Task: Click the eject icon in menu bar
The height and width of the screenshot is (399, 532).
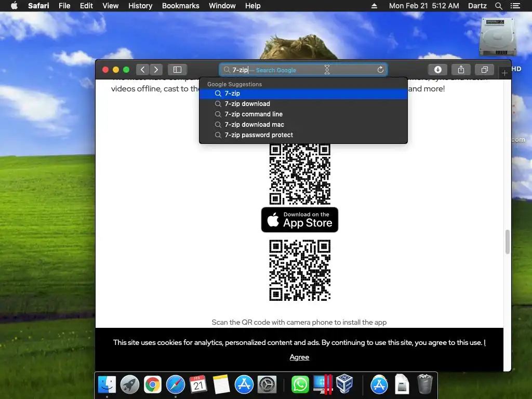Action: click(x=374, y=6)
